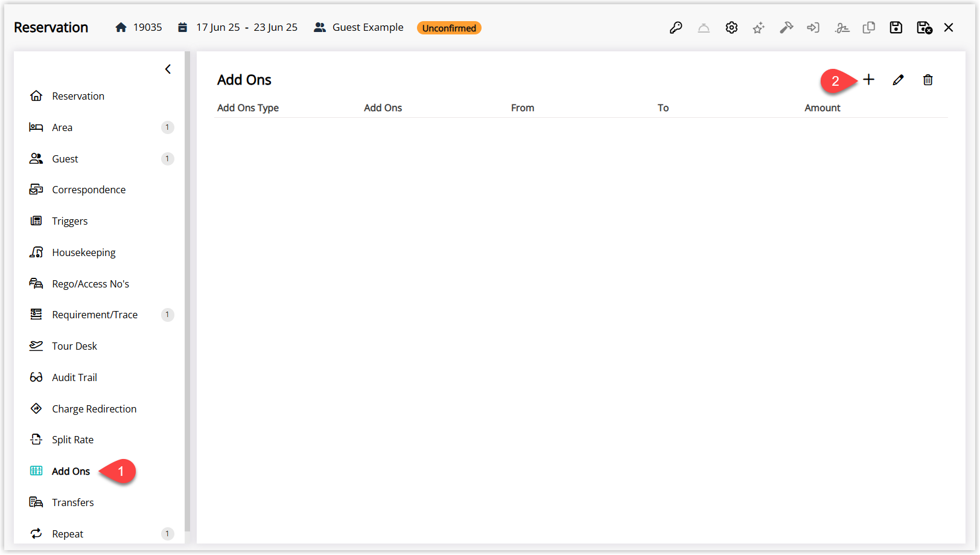Image resolution: width=980 pixels, height=555 pixels.
Task: Add a new Add On with plus icon
Action: point(869,80)
